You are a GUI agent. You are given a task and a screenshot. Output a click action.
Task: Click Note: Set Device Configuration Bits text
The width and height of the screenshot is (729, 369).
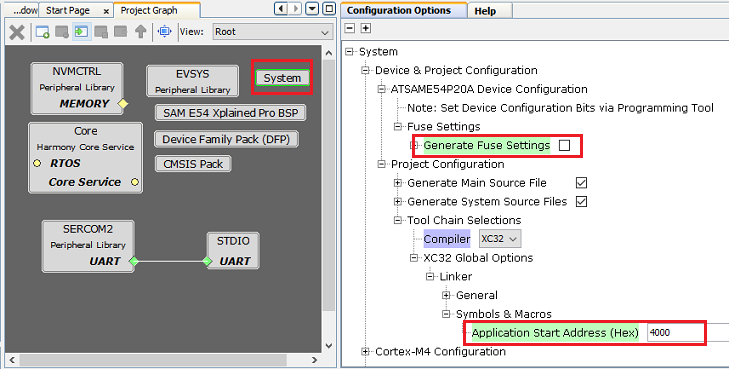pyautogui.click(x=560, y=108)
